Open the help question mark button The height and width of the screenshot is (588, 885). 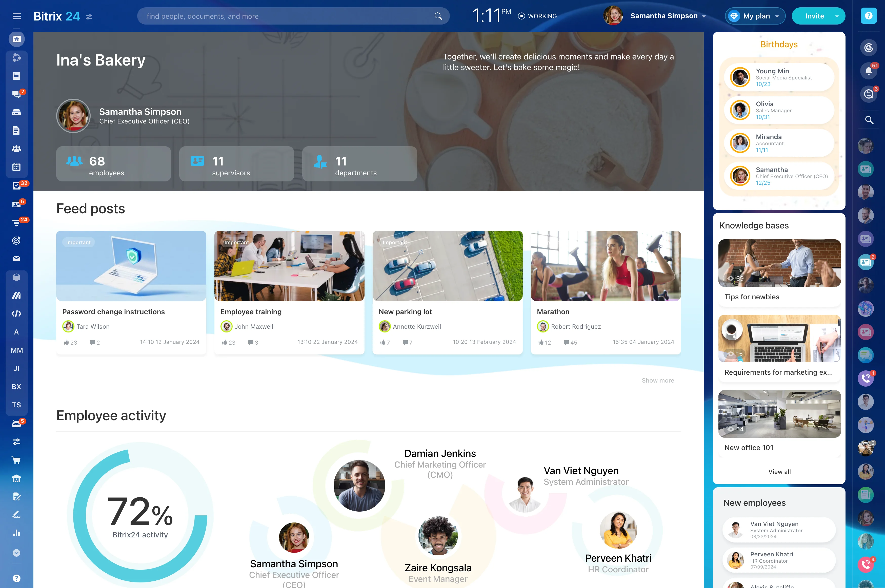[869, 16]
